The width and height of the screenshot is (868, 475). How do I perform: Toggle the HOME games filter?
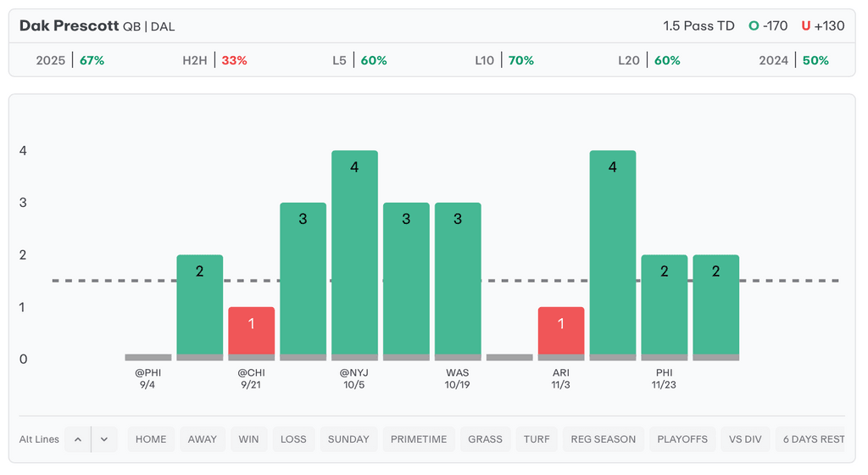[x=151, y=439]
